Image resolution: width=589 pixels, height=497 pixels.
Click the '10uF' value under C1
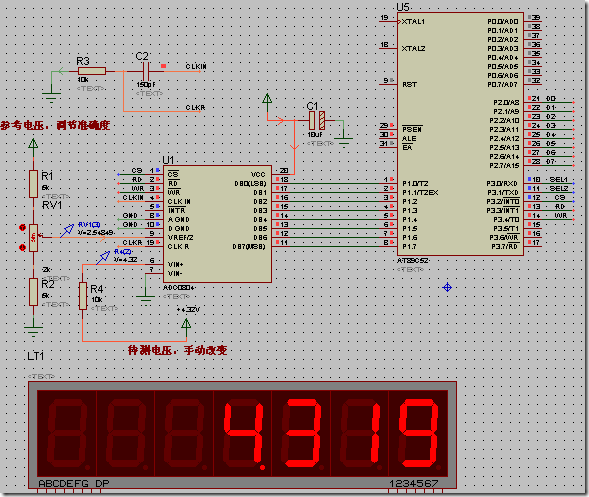pyautogui.click(x=315, y=134)
